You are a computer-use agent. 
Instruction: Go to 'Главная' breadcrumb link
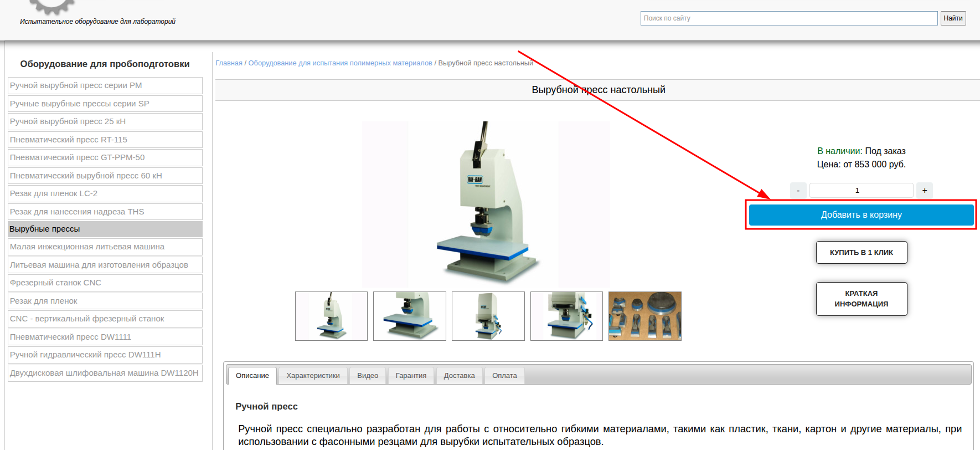tap(229, 63)
